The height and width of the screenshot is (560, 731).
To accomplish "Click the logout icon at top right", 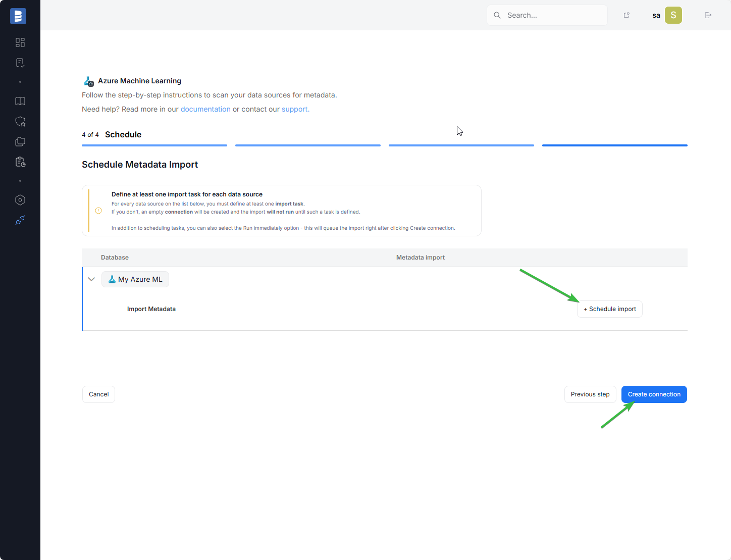I will pyautogui.click(x=708, y=15).
